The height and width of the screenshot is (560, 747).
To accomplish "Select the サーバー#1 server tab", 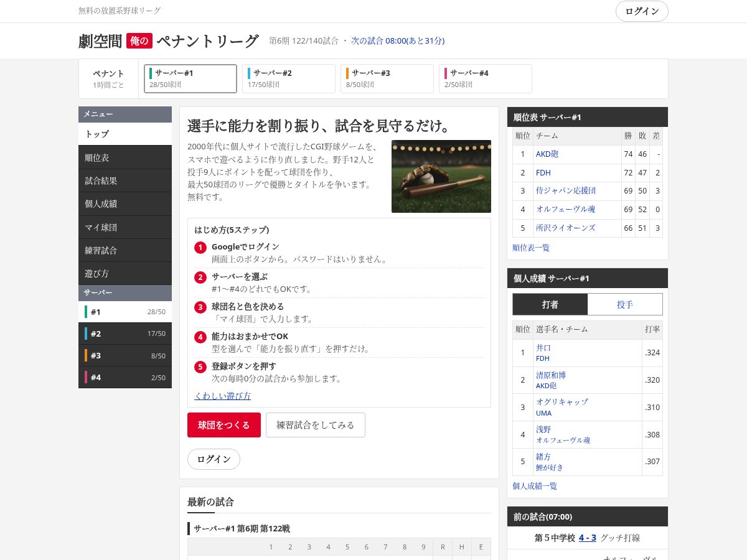I will 190,78.
